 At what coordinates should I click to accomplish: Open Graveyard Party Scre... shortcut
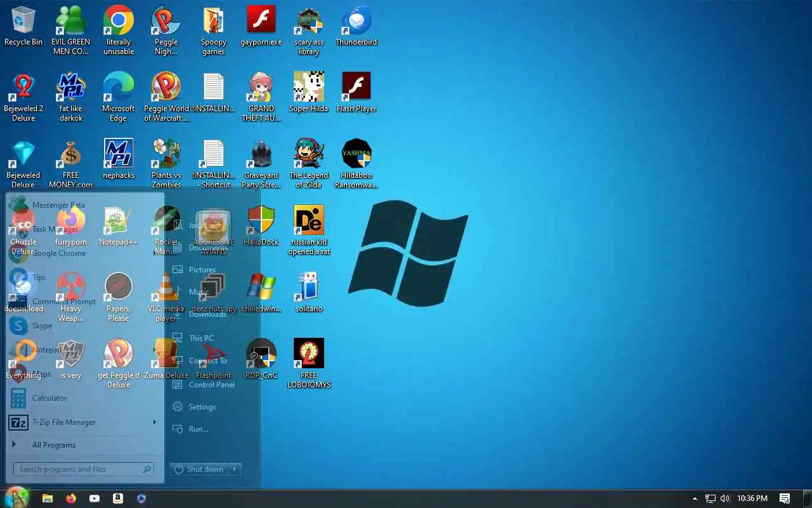pyautogui.click(x=261, y=164)
